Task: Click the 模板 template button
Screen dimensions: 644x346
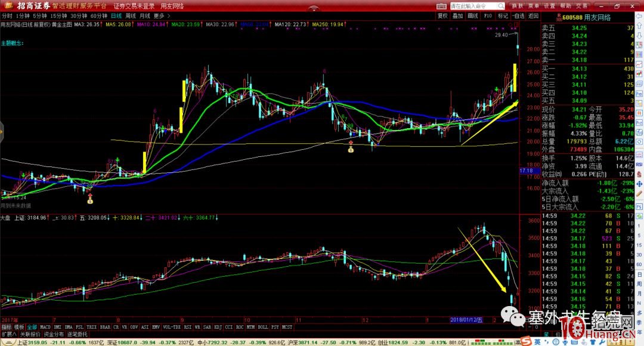Action: (x=19, y=328)
